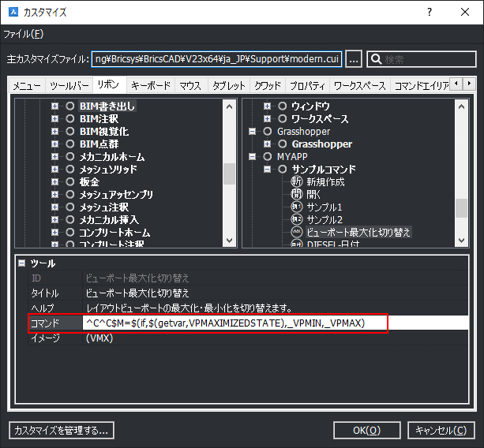Select the イメージ (VMX) value
The image size is (484, 448).
[x=276, y=338]
